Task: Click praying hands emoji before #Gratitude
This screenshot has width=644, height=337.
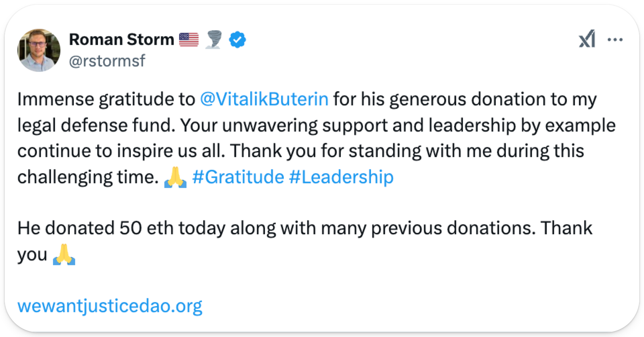Action: pos(175,177)
